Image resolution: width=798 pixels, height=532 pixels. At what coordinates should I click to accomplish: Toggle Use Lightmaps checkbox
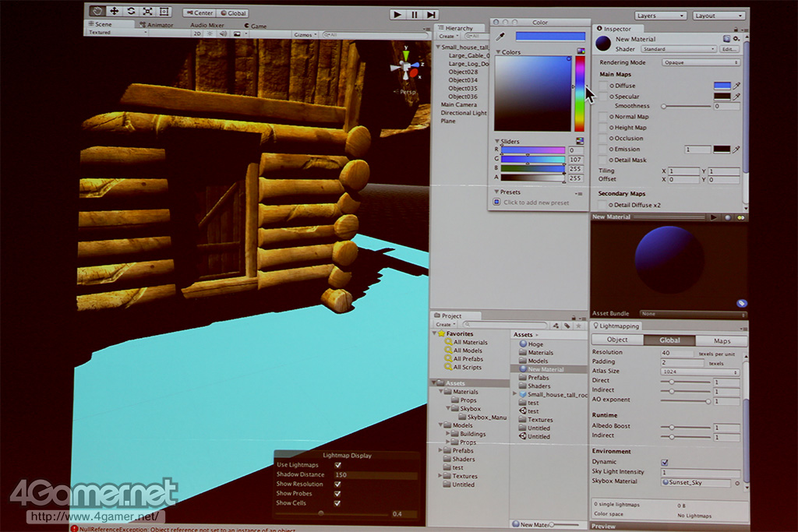point(338,465)
